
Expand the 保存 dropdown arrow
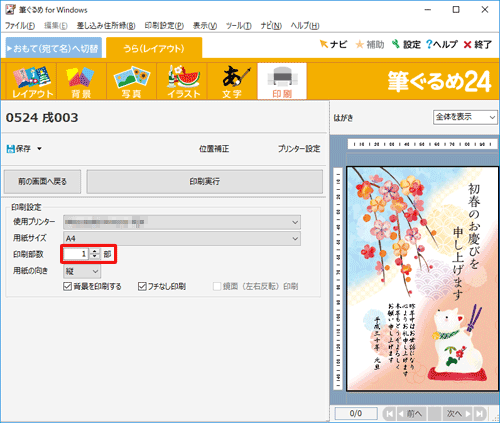point(39,149)
